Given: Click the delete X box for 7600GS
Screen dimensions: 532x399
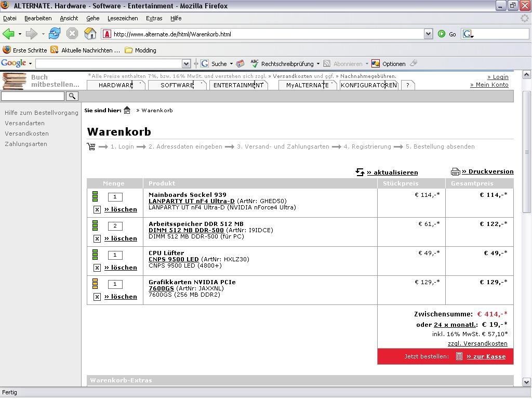Looking at the screenshot, I should (97, 297).
